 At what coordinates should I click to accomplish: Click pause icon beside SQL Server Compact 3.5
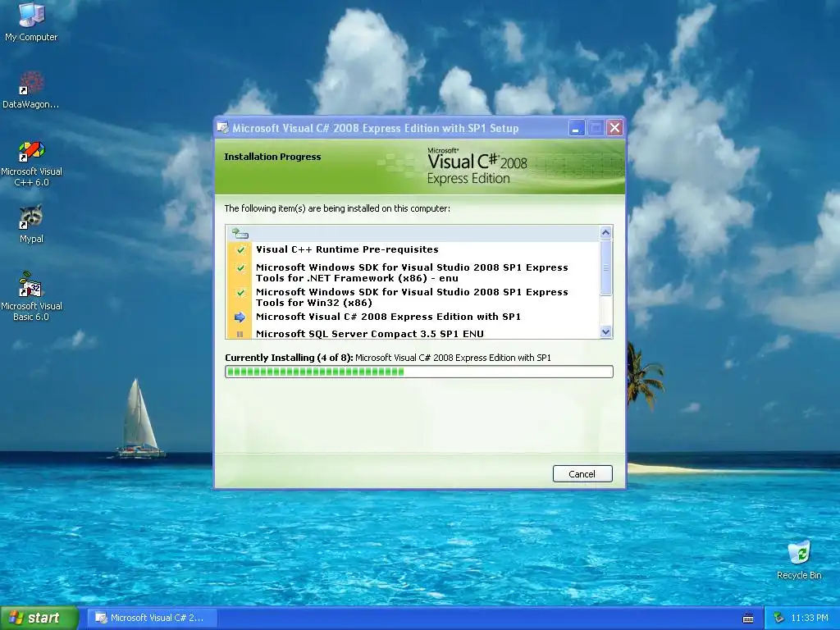[240, 334]
